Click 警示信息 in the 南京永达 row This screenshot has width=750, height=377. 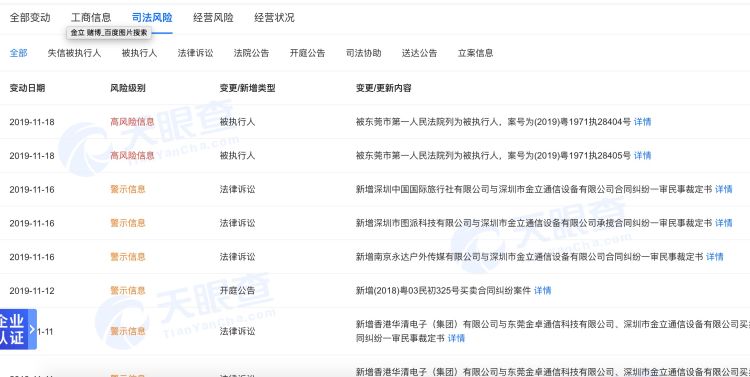click(128, 257)
